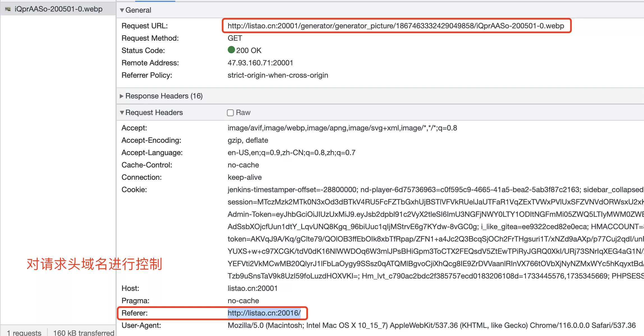Click the keep-alive connection value
Screen dimensions: 644x336
point(245,177)
